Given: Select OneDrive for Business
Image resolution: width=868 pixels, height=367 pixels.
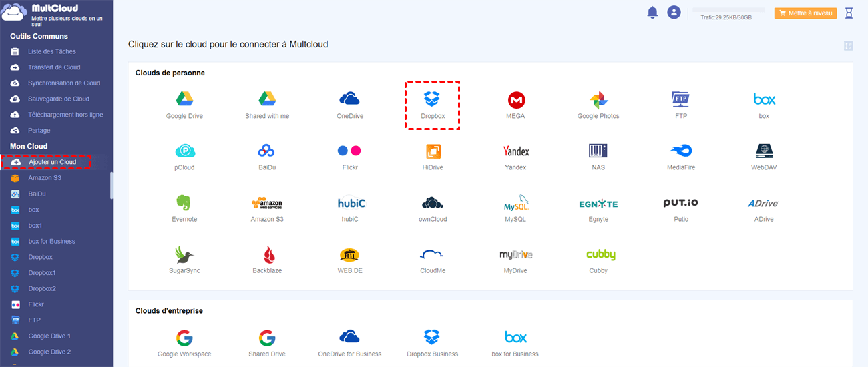Looking at the screenshot, I should tap(350, 343).
